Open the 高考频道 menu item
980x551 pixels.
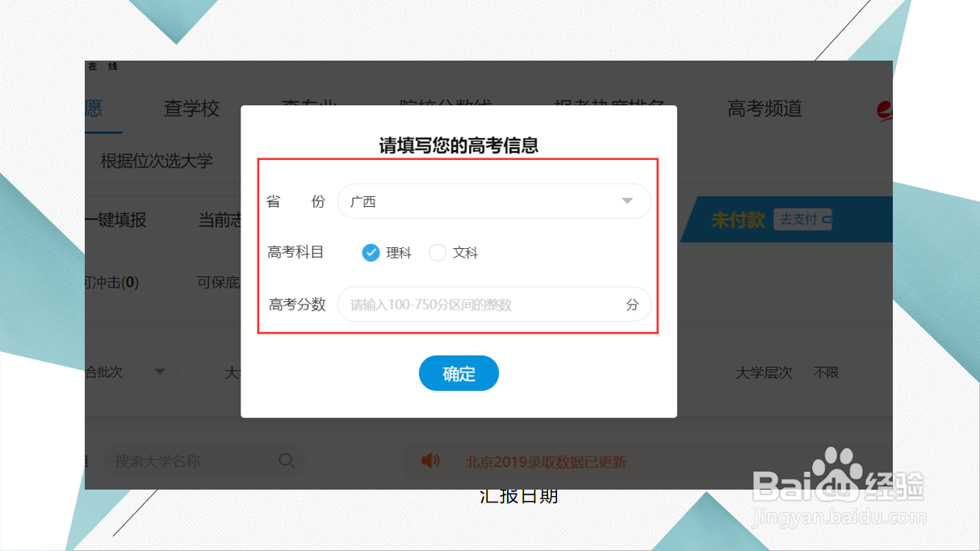(x=764, y=109)
